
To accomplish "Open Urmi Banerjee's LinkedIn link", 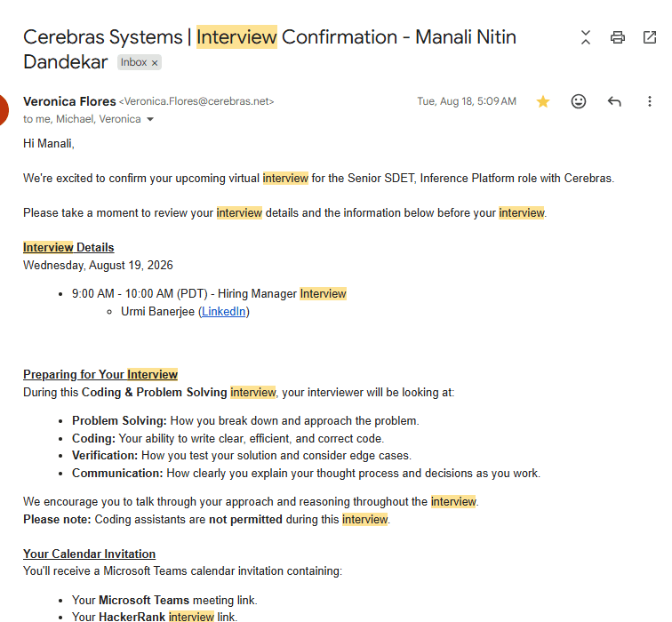I will pos(224,311).
